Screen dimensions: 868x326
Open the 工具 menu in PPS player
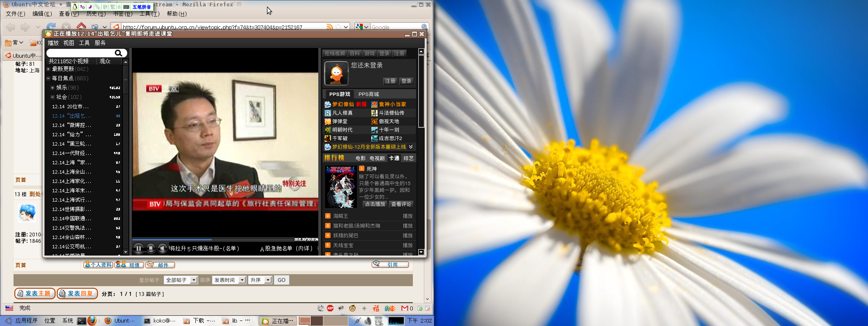point(84,43)
